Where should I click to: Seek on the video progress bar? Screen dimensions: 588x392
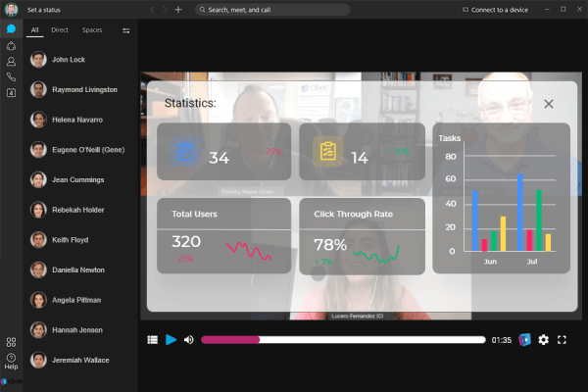click(x=343, y=340)
